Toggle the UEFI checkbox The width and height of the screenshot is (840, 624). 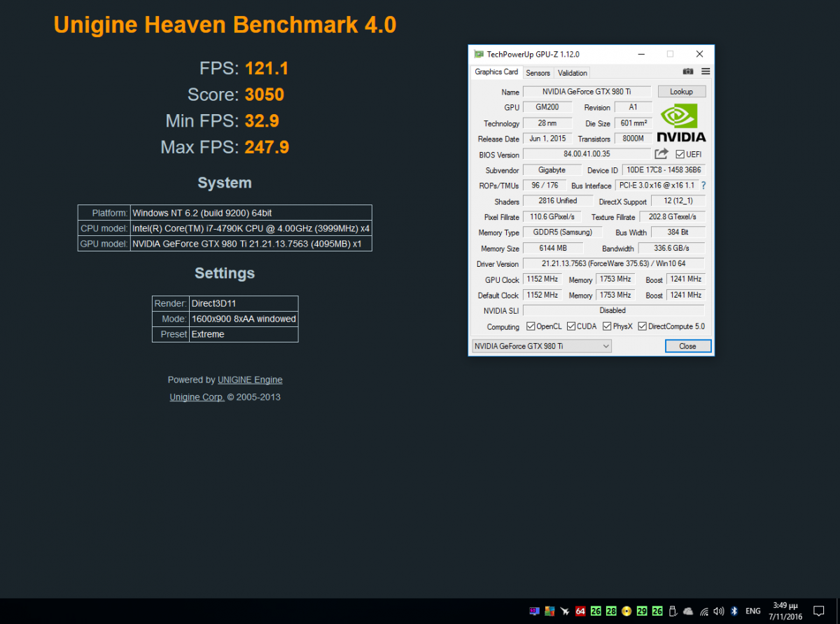pyautogui.click(x=680, y=154)
